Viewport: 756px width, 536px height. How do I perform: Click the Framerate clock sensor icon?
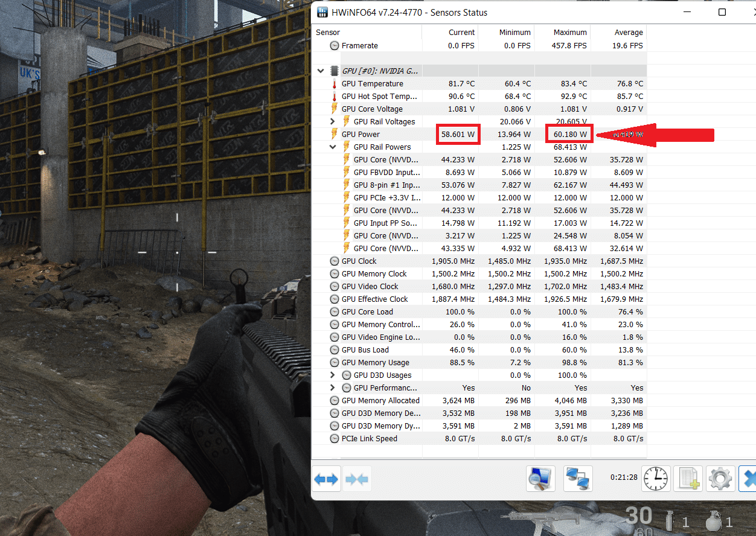click(x=335, y=45)
